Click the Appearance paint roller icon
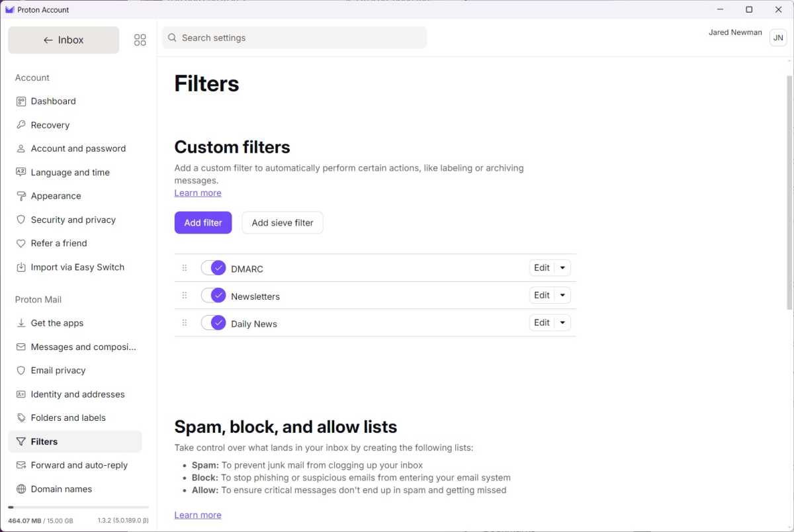The image size is (794, 532). point(21,196)
